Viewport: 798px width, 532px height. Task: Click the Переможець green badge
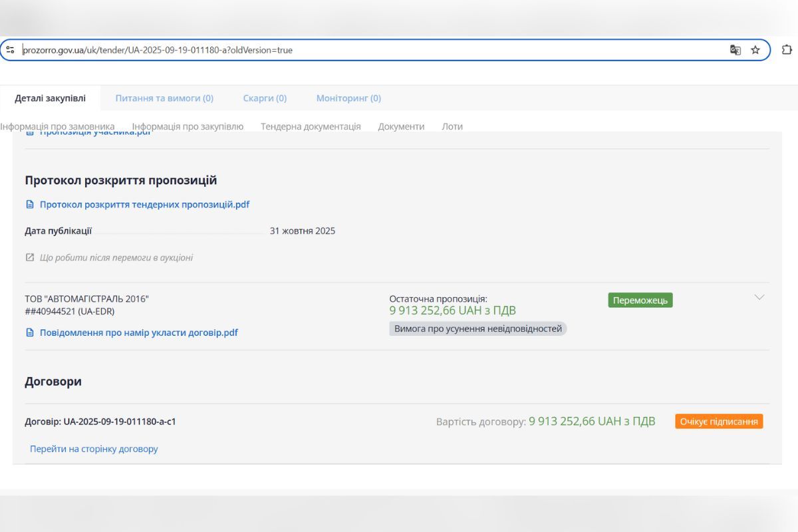point(640,301)
